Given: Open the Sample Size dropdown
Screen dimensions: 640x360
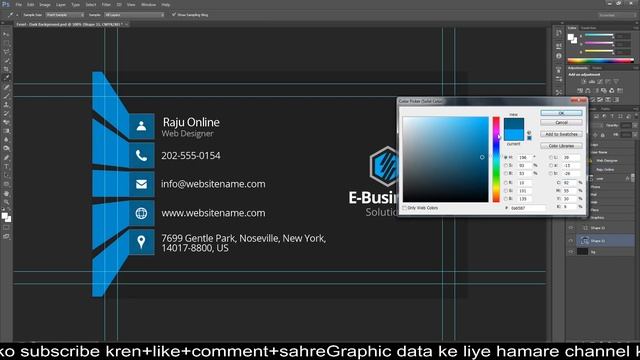Looking at the screenshot, I should (65, 15).
